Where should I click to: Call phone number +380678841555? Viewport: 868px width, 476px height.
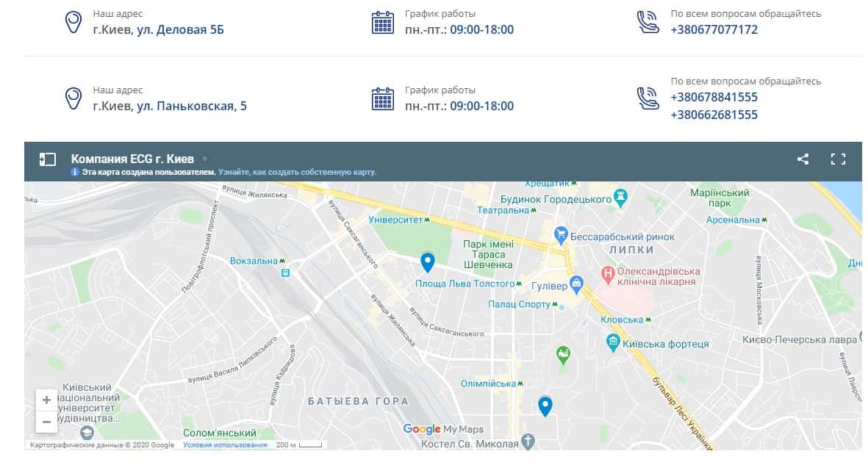tap(714, 97)
